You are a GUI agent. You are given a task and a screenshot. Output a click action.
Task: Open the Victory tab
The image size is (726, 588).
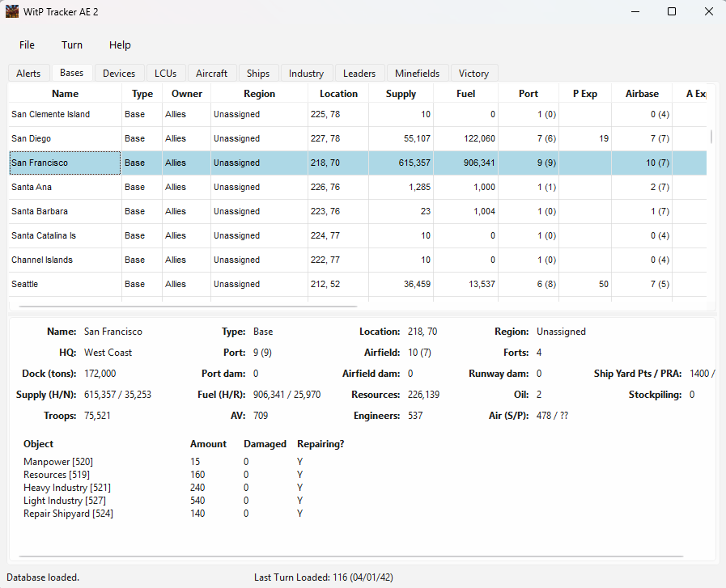click(x=473, y=74)
